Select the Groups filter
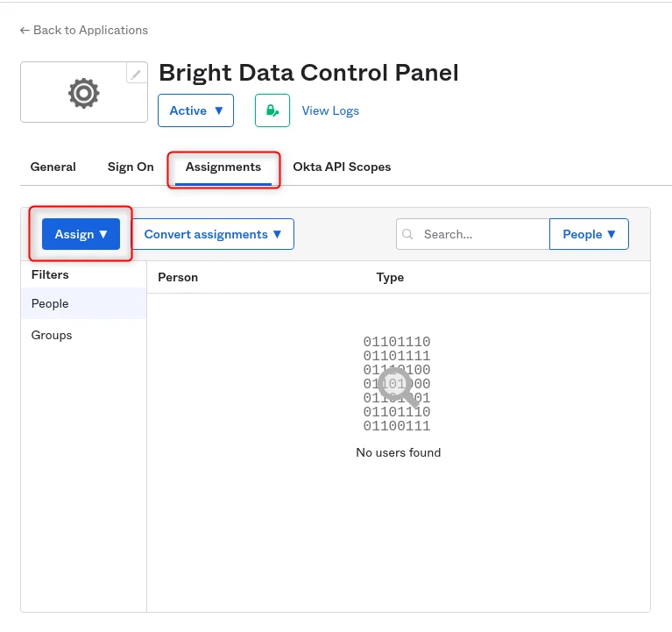Viewport: 672px width, 632px height. 83,336
